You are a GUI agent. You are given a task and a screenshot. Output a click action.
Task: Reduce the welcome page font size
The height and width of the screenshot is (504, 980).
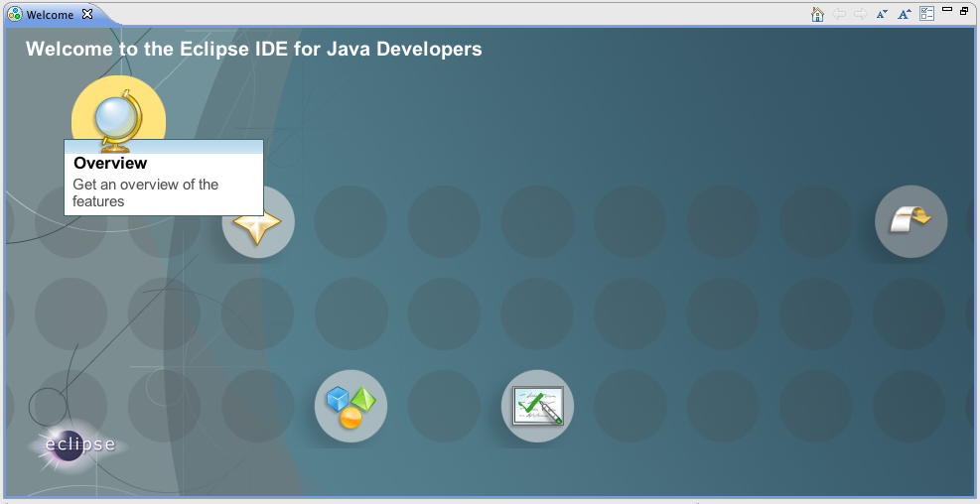coord(882,14)
